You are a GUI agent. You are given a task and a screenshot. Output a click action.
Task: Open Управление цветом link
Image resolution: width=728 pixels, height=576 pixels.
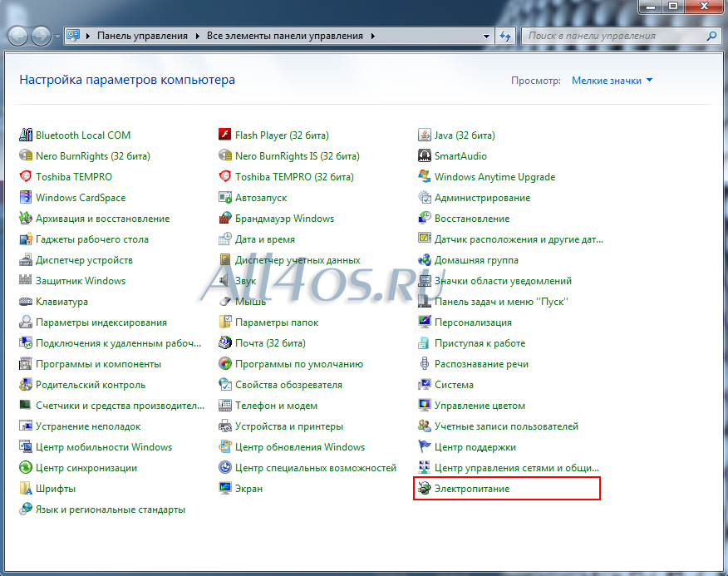point(480,406)
